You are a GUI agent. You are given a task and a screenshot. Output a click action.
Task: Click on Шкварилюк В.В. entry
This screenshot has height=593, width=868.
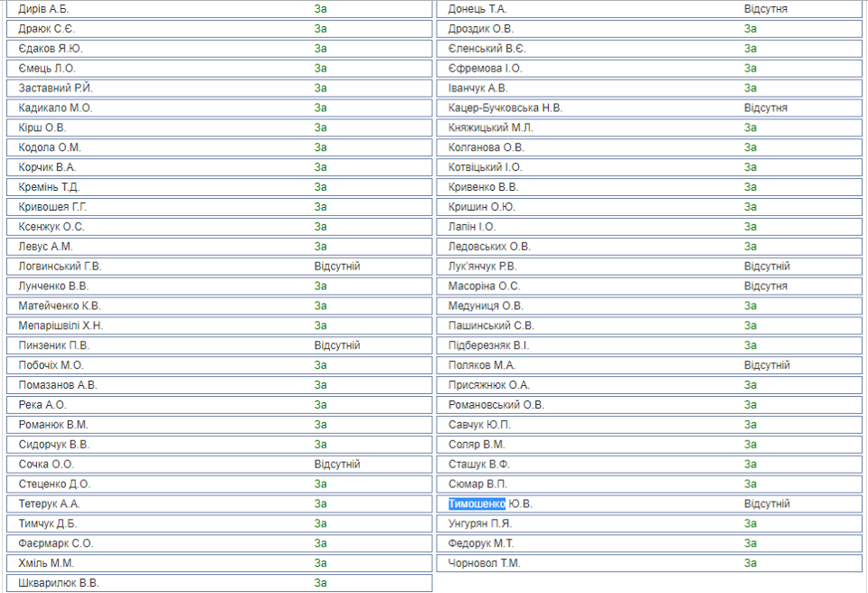(59, 583)
